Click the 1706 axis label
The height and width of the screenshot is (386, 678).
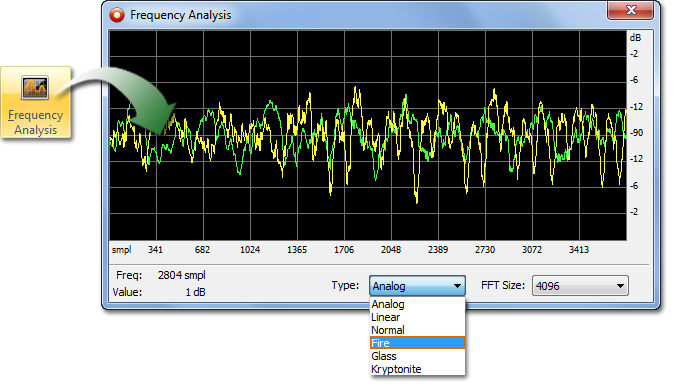[x=344, y=250]
